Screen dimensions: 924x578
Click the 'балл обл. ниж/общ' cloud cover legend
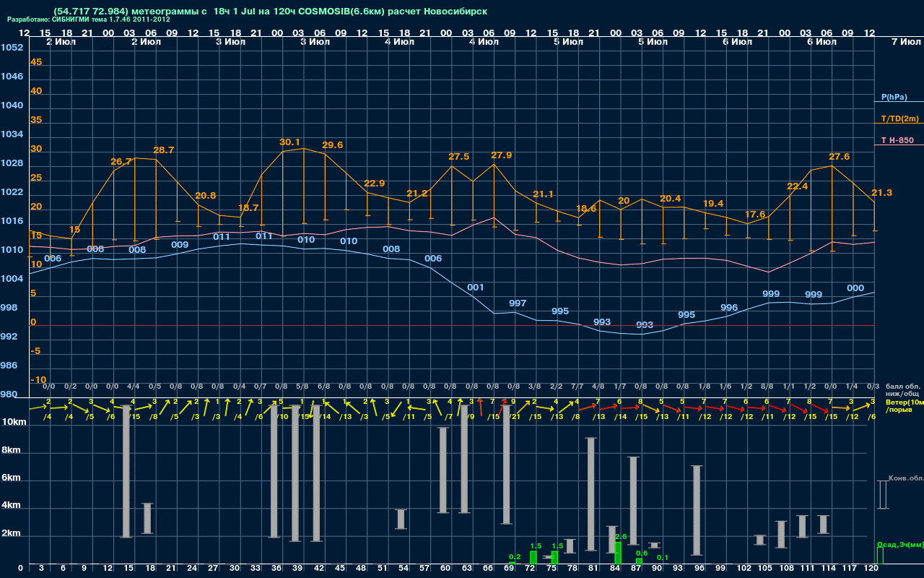coord(902,391)
